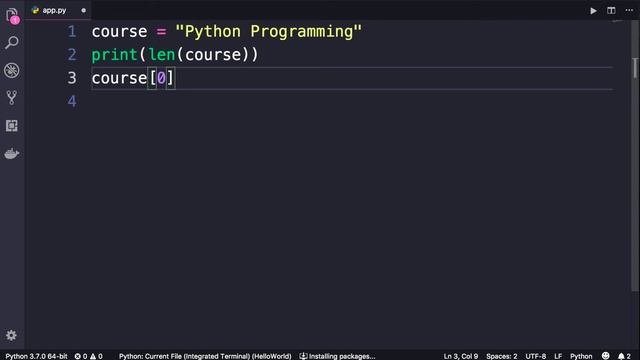Viewport: 640px width, 360px height.
Task: Open the Source Control view icon
Action: click(x=12, y=98)
